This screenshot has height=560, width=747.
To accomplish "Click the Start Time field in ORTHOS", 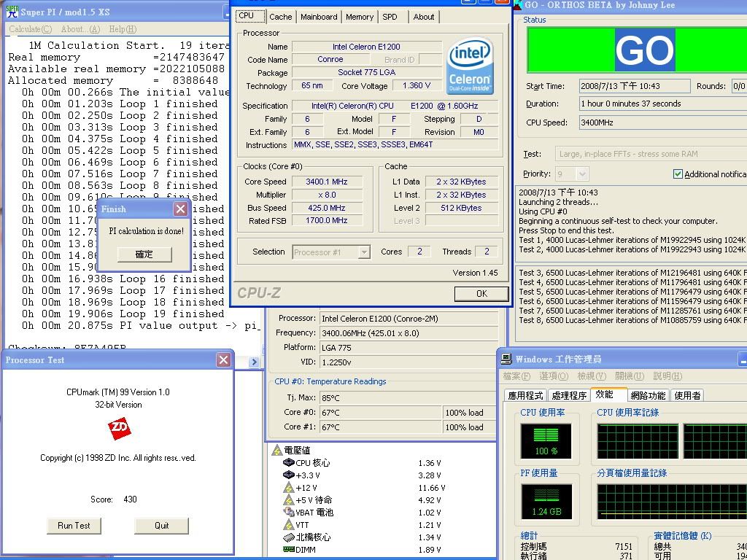I will [635, 86].
